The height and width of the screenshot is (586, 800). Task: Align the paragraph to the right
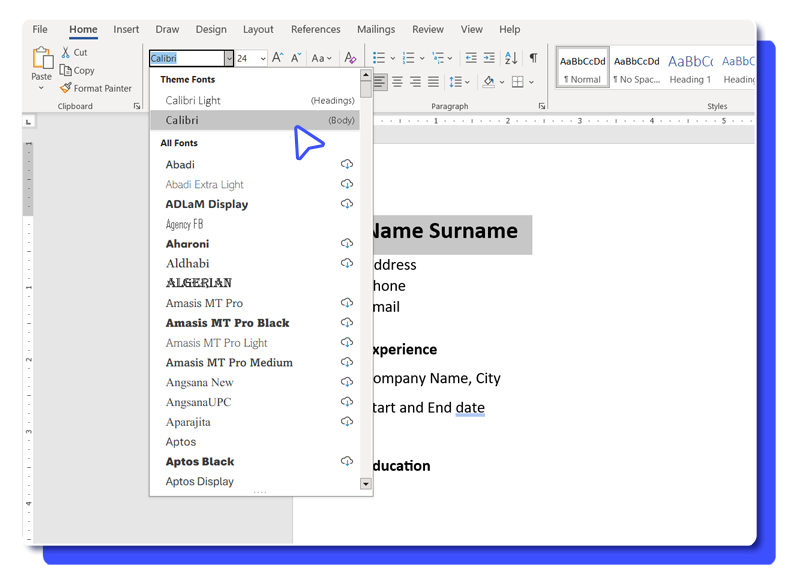pyautogui.click(x=416, y=82)
